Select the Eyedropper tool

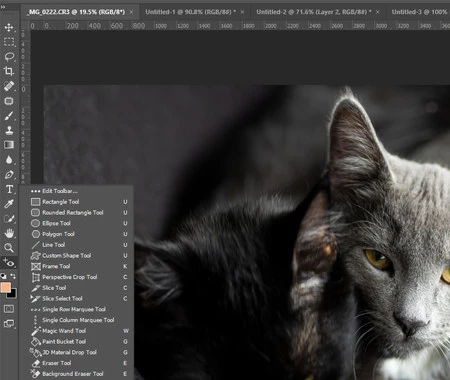click(x=9, y=204)
